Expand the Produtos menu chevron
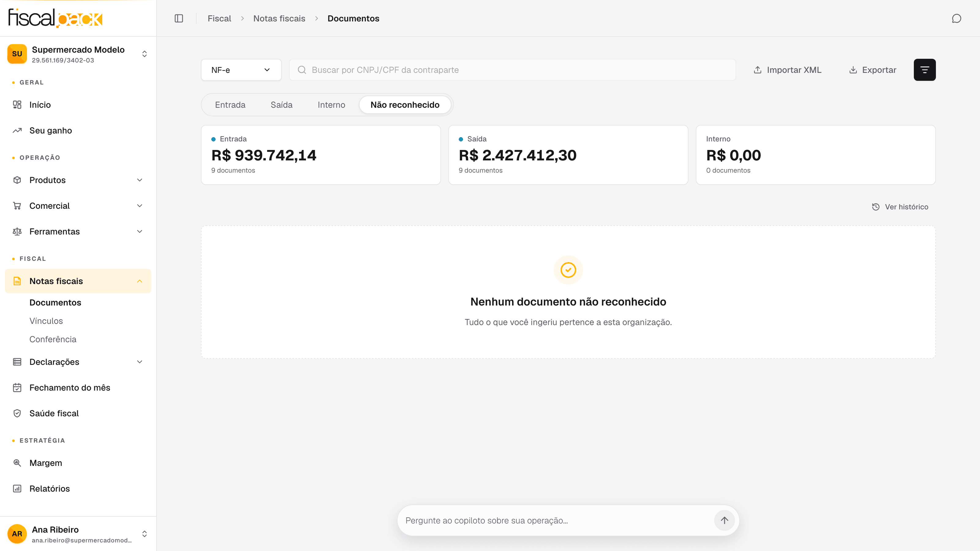This screenshot has height=551, width=980. (x=140, y=180)
